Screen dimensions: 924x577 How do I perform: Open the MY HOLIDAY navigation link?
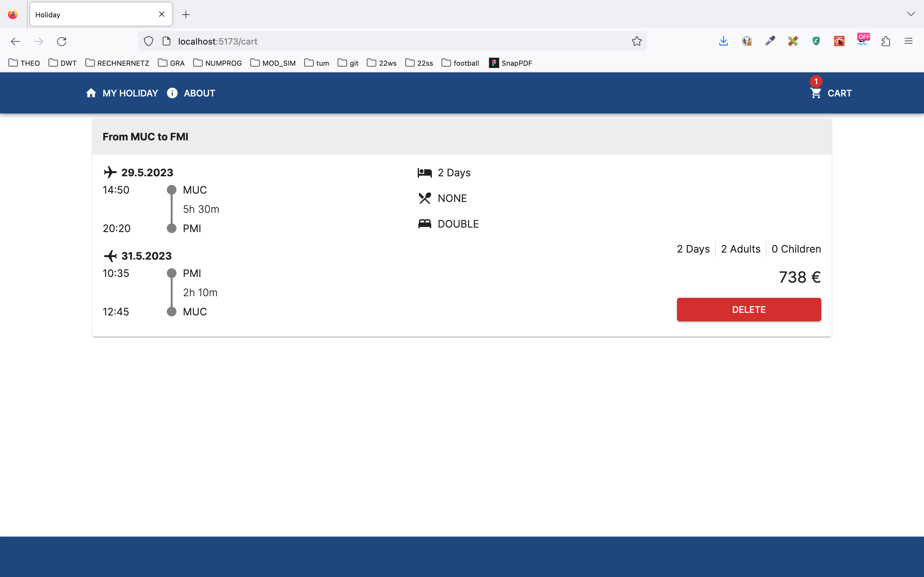coord(130,93)
